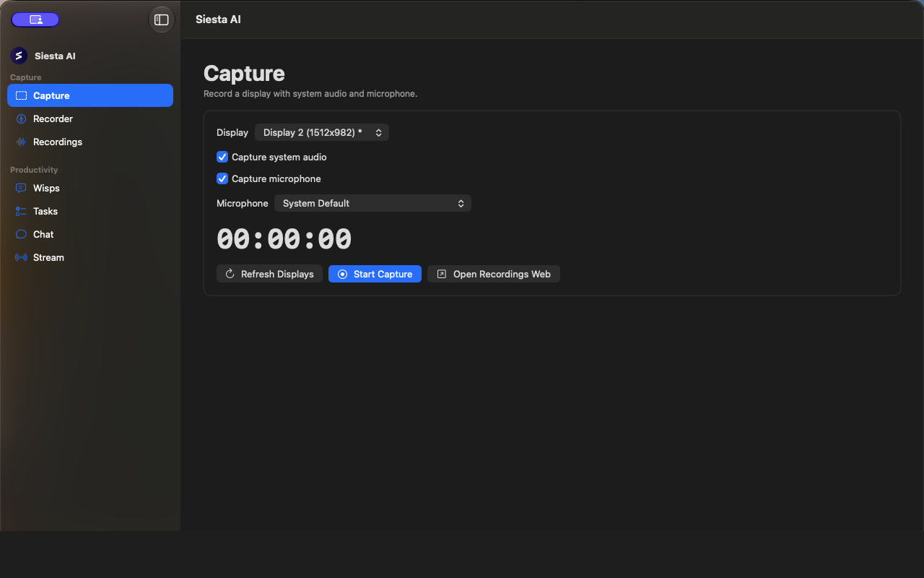Click the Siesta AI title in header
The image size is (924, 578).
coord(218,20)
